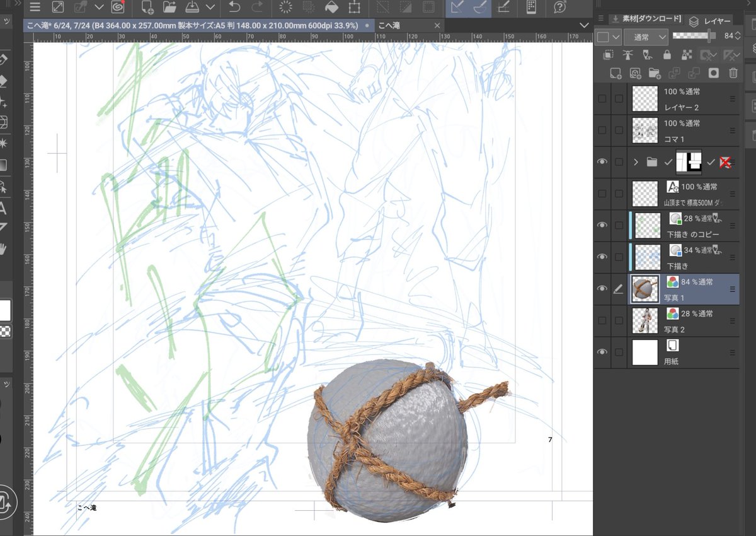The image size is (756, 536).
Task: Click the paint bucket fill icon
Action: coord(331,8)
